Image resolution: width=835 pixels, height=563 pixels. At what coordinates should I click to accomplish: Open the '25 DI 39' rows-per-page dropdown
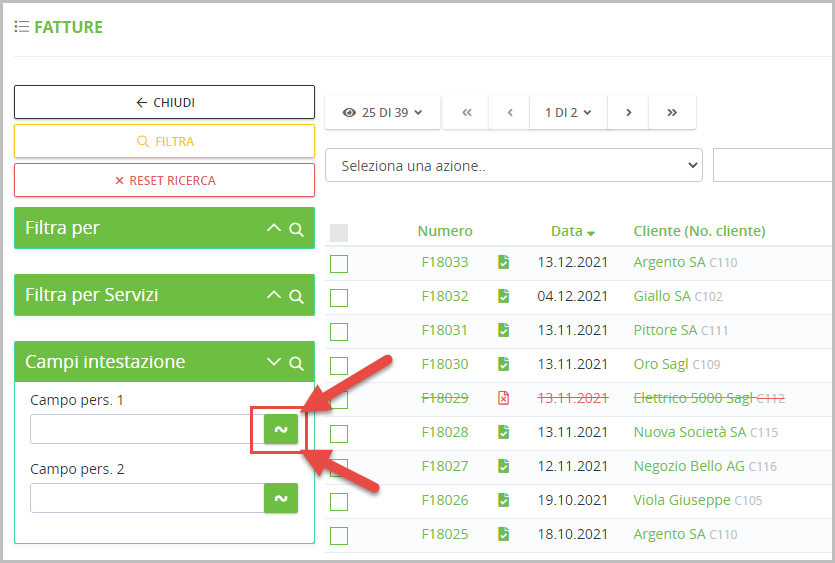point(382,113)
